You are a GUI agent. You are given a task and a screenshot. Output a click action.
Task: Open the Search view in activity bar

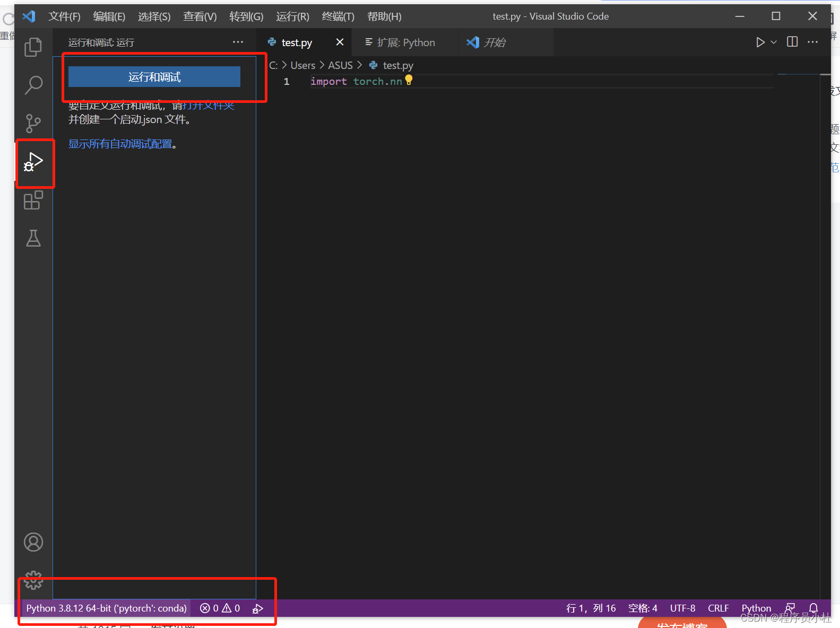point(33,85)
